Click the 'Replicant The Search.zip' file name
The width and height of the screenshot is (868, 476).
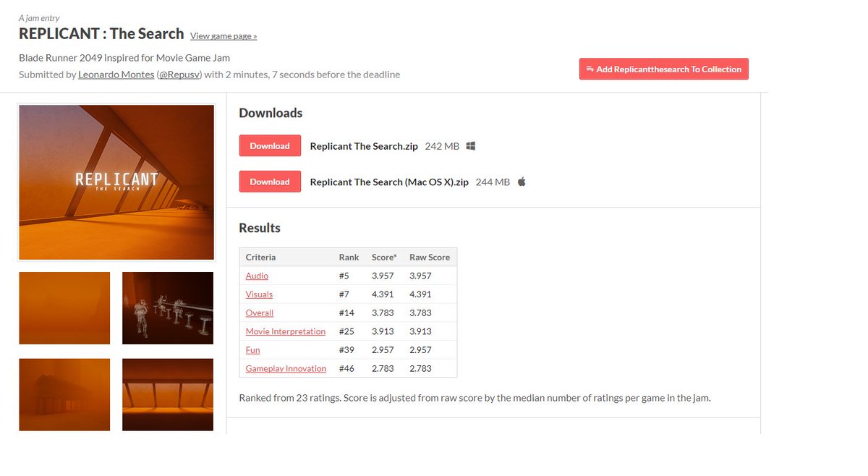point(364,146)
